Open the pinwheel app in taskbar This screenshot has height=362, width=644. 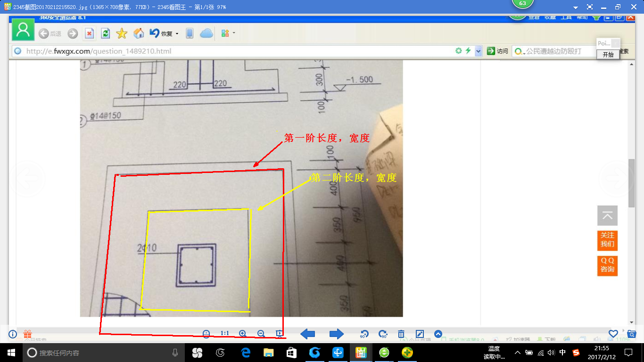coord(197,353)
